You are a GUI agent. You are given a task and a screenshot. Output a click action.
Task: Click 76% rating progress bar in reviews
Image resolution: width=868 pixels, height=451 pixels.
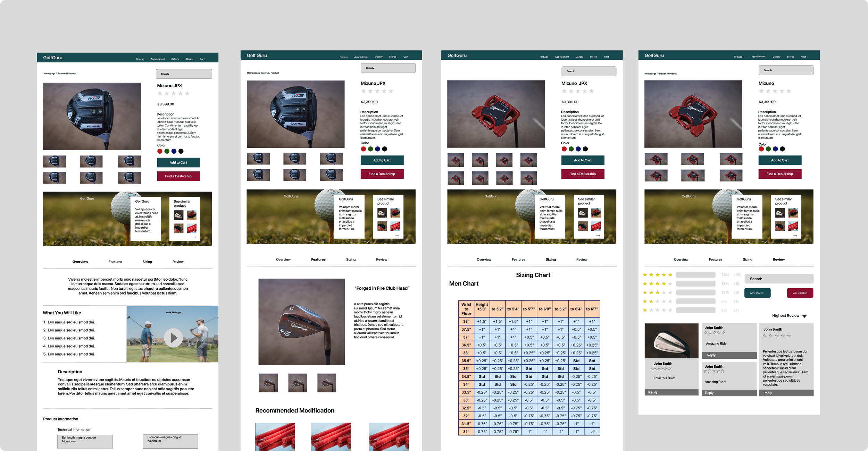click(x=695, y=275)
